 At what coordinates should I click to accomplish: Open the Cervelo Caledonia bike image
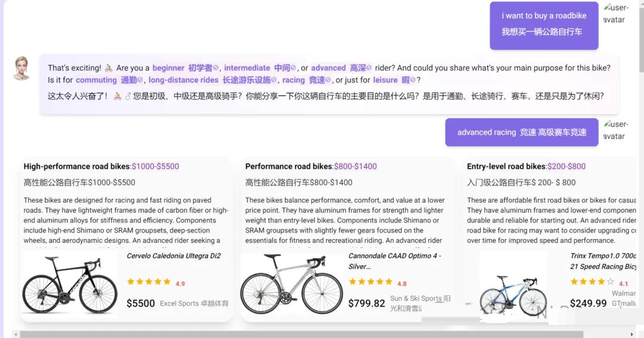click(x=69, y=285)
